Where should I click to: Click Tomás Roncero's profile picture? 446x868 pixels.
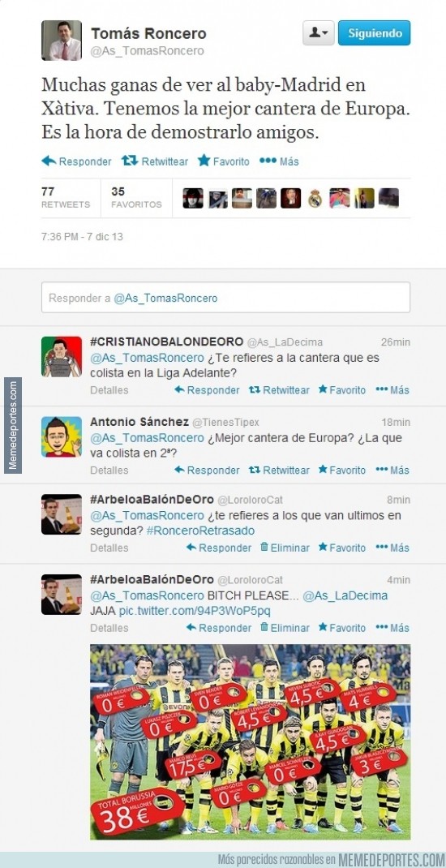click(x=62, y=41)
